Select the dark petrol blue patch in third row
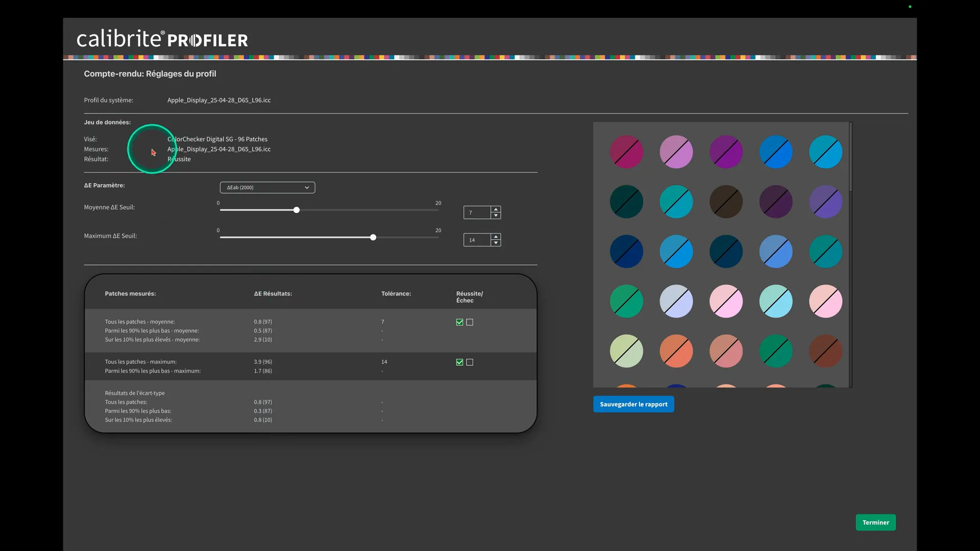The image size is (980, 551). tap(726, 252)
